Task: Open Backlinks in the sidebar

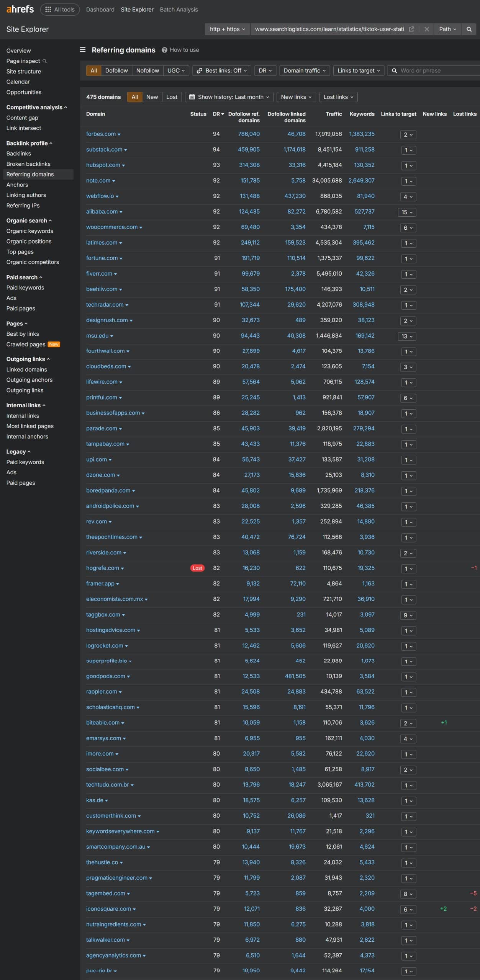Action: point(18,154)
